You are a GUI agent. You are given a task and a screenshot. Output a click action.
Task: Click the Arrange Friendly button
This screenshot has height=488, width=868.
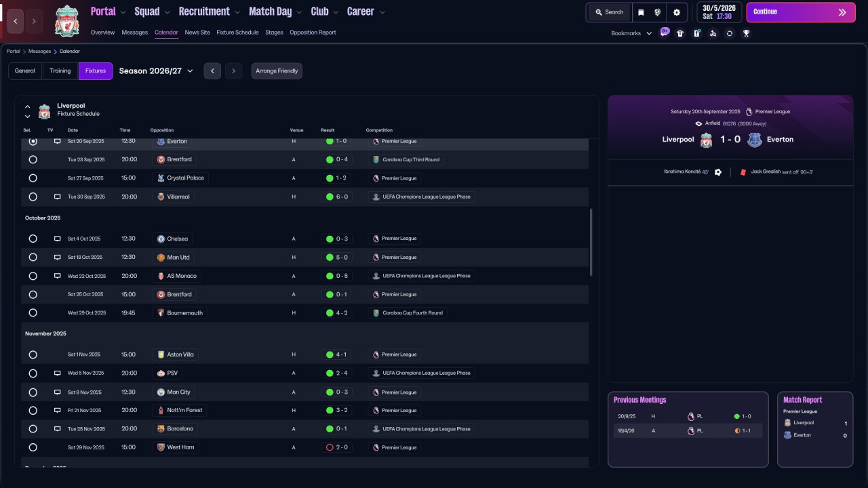point(277,71)
